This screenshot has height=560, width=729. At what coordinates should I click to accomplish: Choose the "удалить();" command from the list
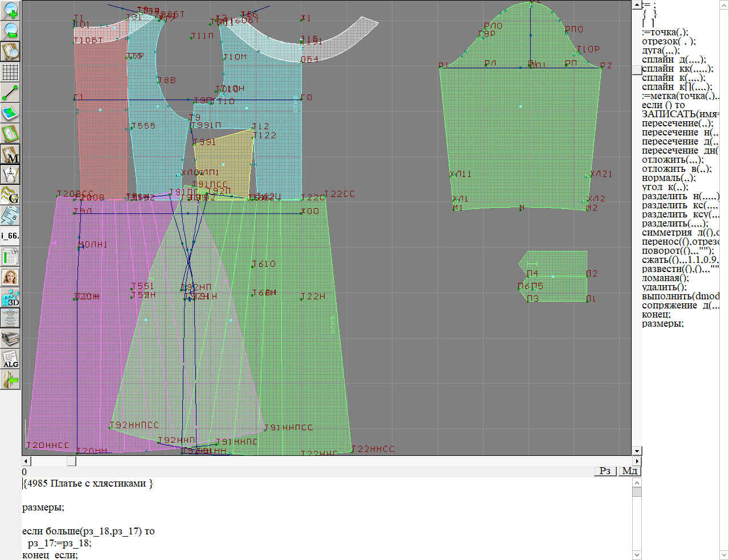(x=664, y=287)
